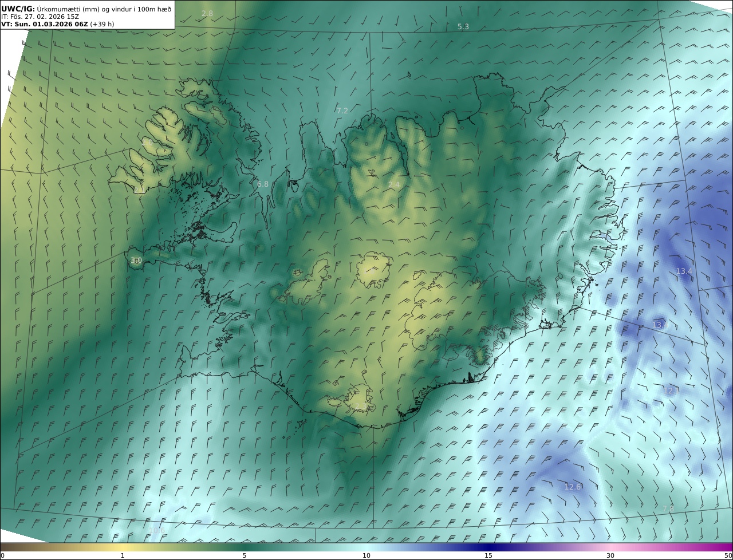Image resolution: width=733 pixels, height=560 pixels.
Task: Click the colour bar tick label 10
Action: click(366, 555)
